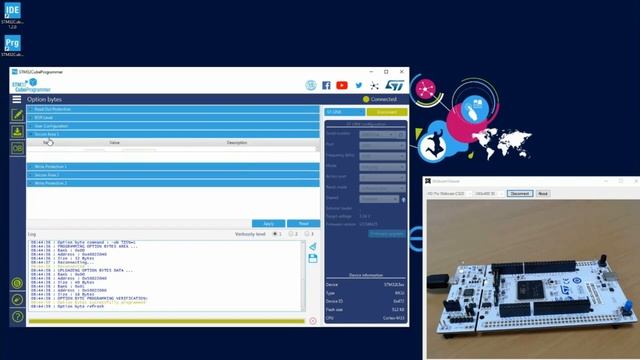This screenshot has height=360, width=640.
Task: Click the log output text area
Action: tap(165, 276)
